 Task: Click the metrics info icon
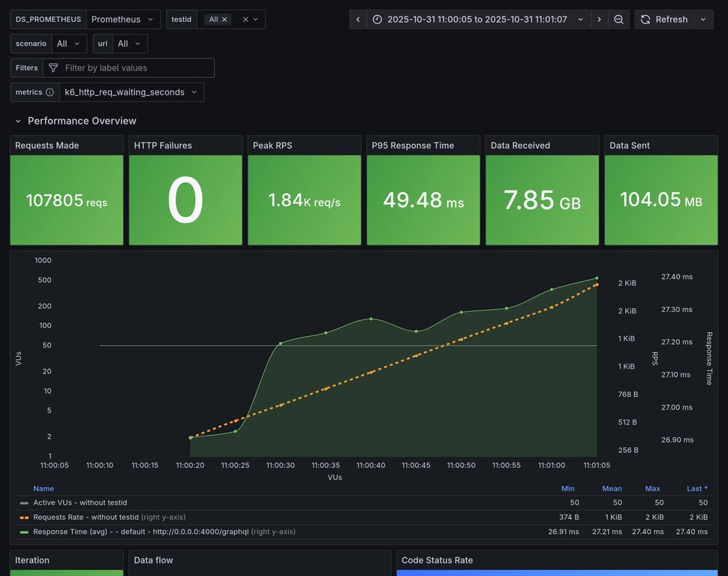tap(50, 92)
